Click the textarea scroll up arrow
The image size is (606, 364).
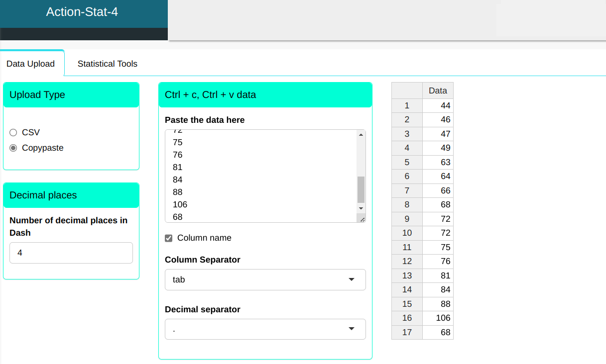tap(361, 135)
